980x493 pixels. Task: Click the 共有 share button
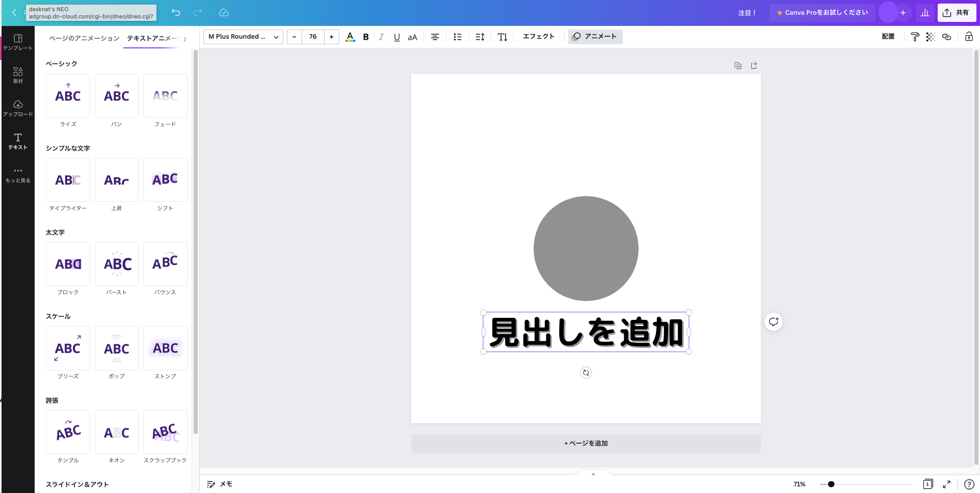tap(957, 12)
